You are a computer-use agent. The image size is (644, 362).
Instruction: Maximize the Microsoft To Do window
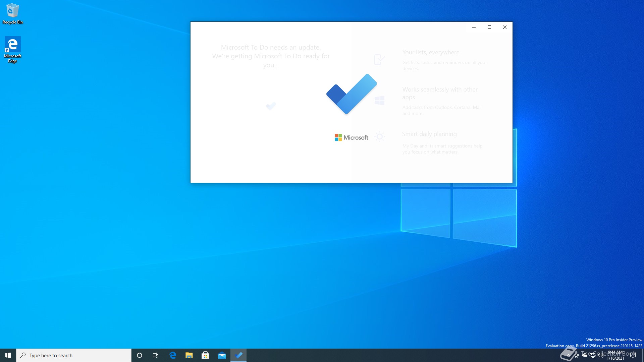pyautogui.click(x=489, y=27)
